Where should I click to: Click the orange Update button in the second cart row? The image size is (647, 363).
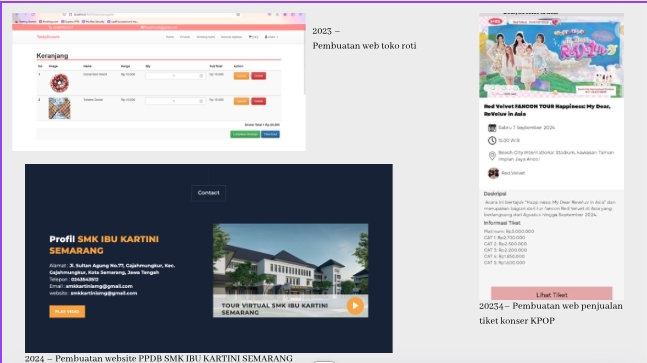(241, 101)
